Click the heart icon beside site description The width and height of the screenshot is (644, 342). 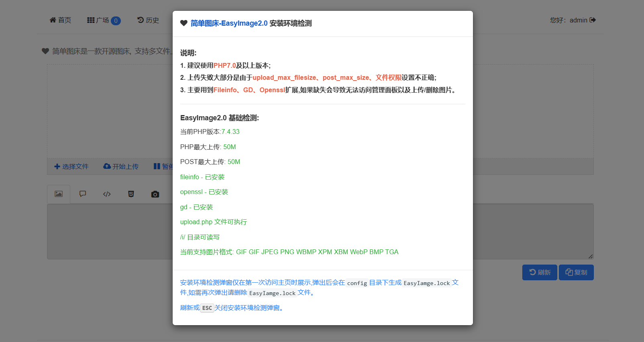coord(45,51)
